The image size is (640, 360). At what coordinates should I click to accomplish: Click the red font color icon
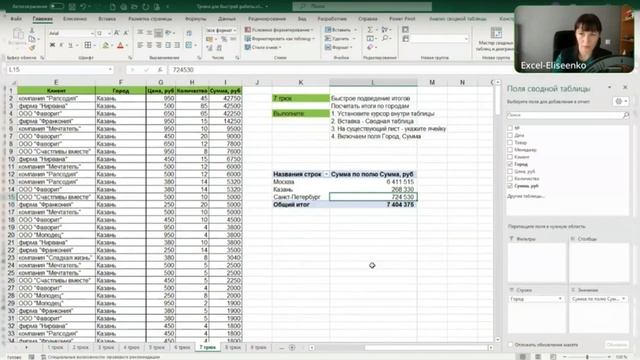pyautogui.click(x=120, y=45)
